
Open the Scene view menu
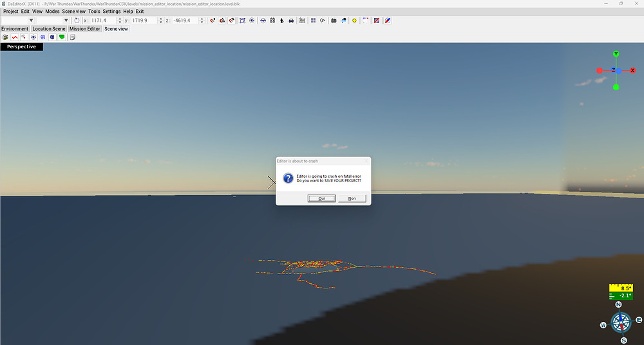[x=73, y=12]
